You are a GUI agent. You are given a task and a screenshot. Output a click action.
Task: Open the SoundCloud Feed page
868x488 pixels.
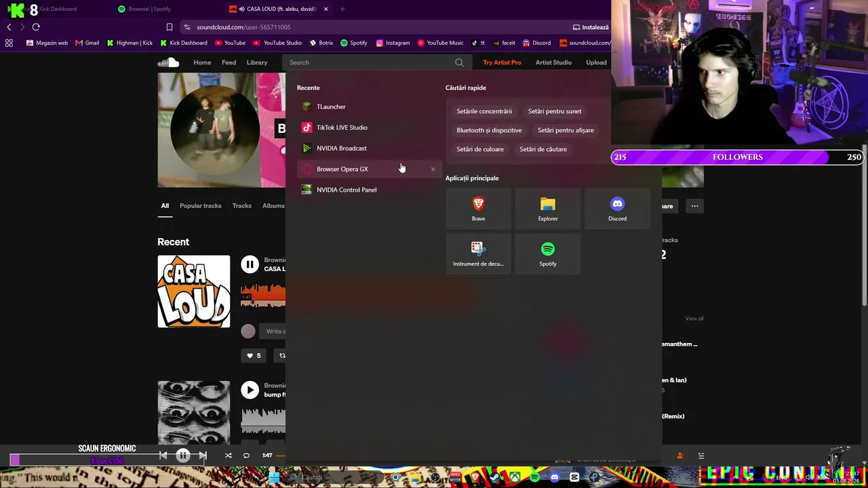(229, 62)
